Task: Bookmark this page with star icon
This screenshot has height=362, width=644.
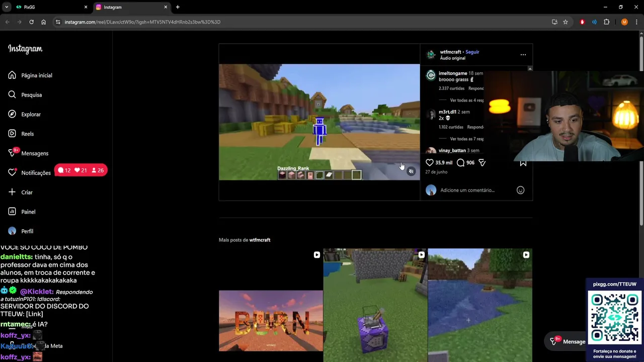Action: coord(566,22)
